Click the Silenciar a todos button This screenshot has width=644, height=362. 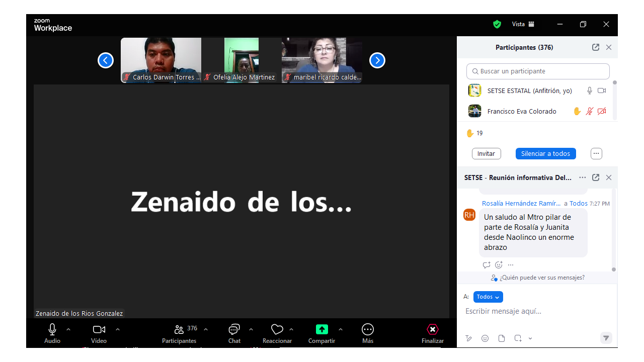point(545,154)
